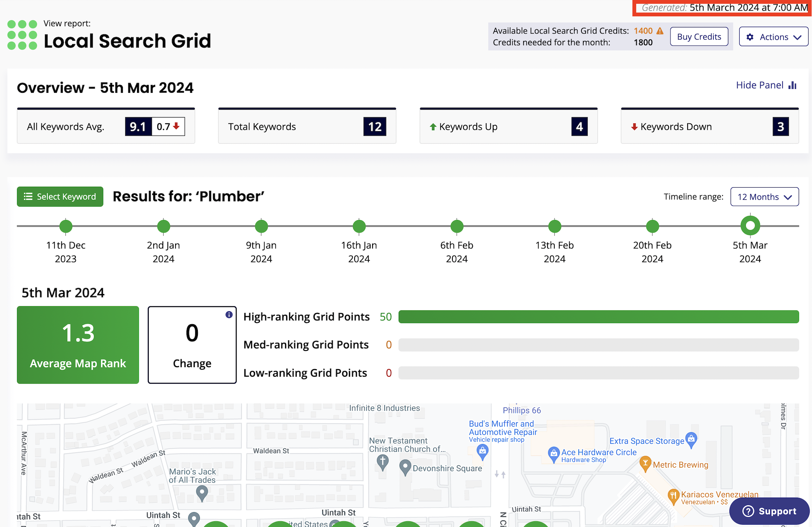Click the Keywords Down summary card

point(709,127)
